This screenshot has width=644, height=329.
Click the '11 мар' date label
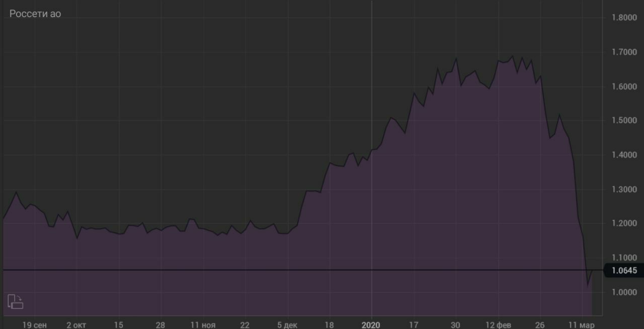pyautogui.click(x=582, y=325)
